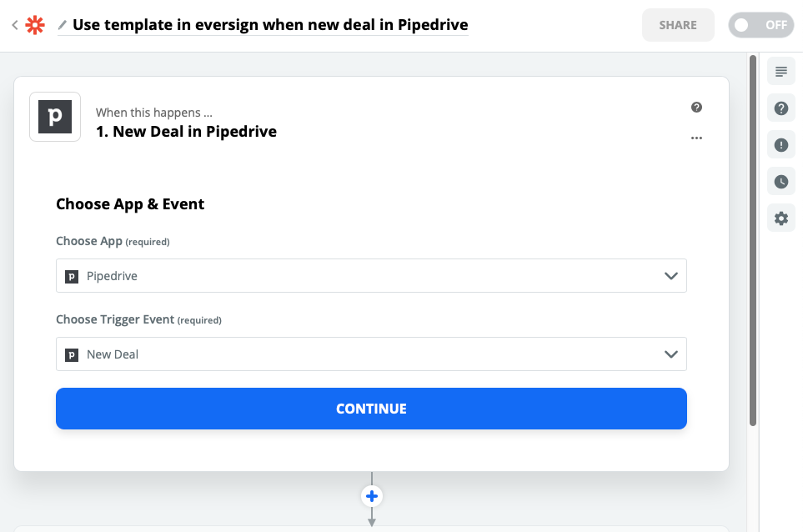Open the step three-dot options menu
The width and height of the screenshot is (803, 532).
pyautogui.click(x=696, y=138)
